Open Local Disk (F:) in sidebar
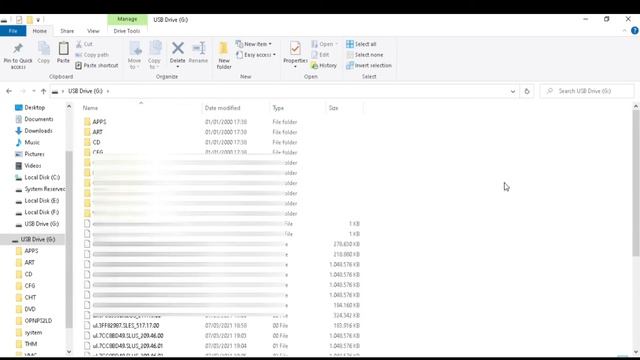 pos(41,212)
